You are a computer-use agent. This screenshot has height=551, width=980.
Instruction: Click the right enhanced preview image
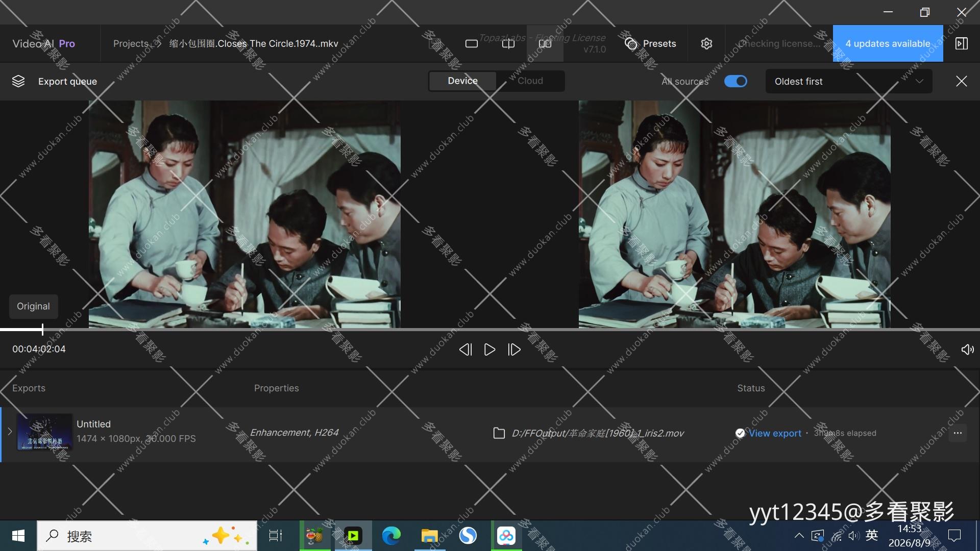click(x=734, y=214)
